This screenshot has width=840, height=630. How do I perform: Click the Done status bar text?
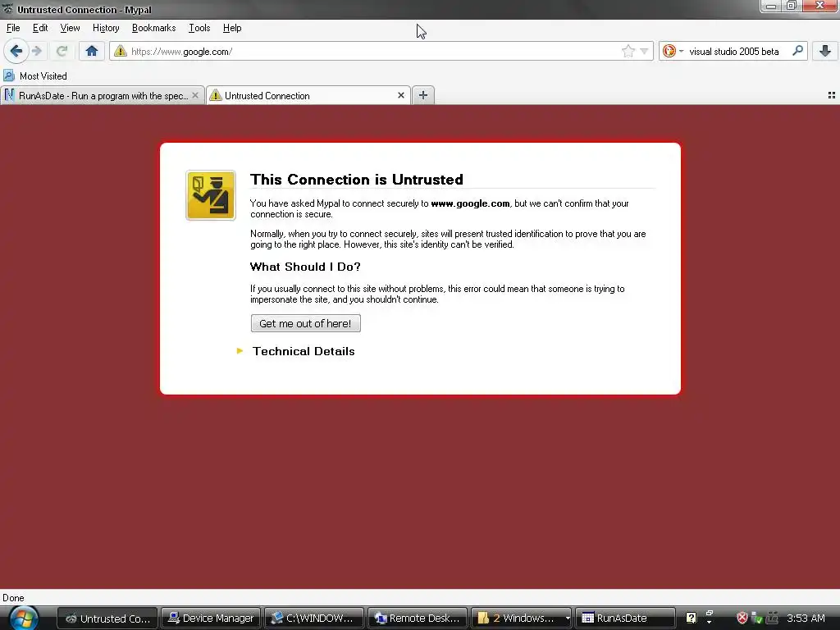(13, 598)
